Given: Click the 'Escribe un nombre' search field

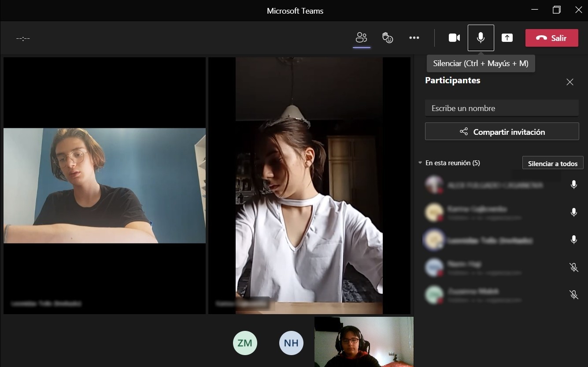Looking at the screenshot, I should tap(502, 108).
